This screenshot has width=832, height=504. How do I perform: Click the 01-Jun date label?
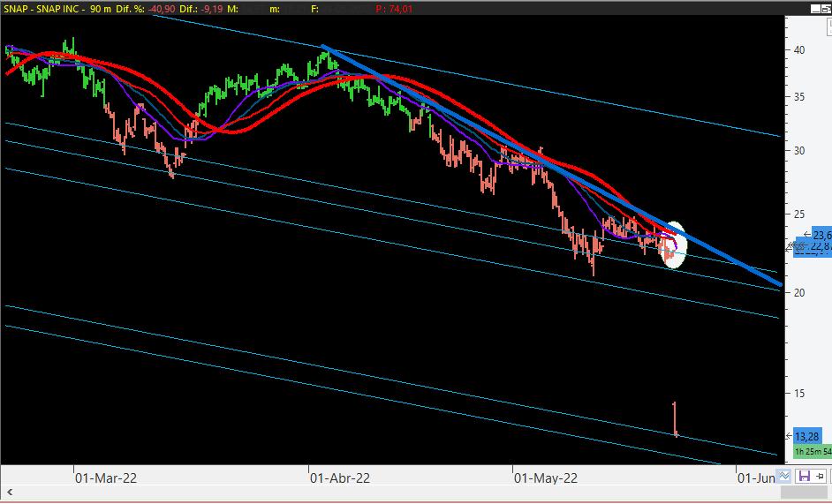tap(757, 478)
